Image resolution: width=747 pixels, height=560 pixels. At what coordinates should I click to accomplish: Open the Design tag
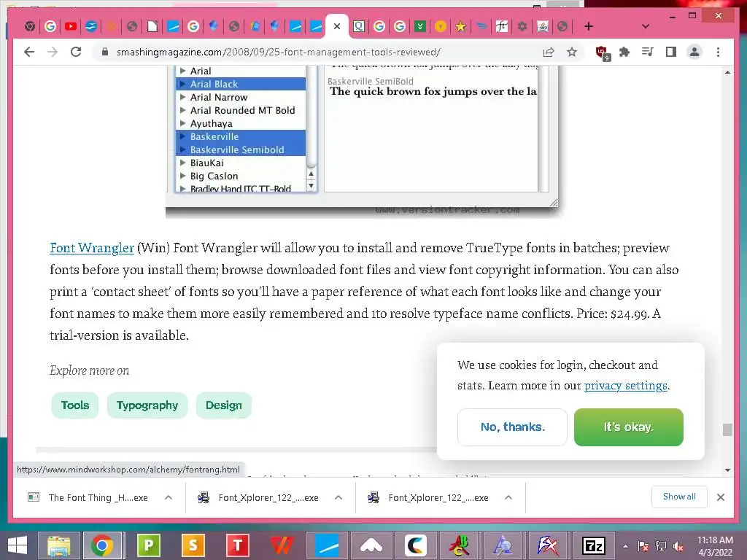click(223, 405)
